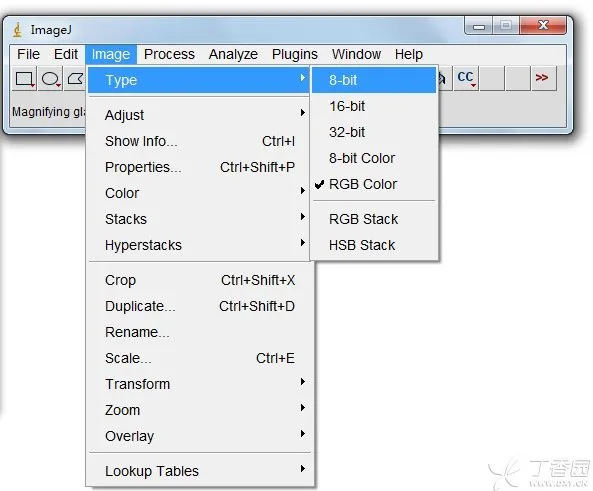Select the Oval selection tool

tap(50, 79)
